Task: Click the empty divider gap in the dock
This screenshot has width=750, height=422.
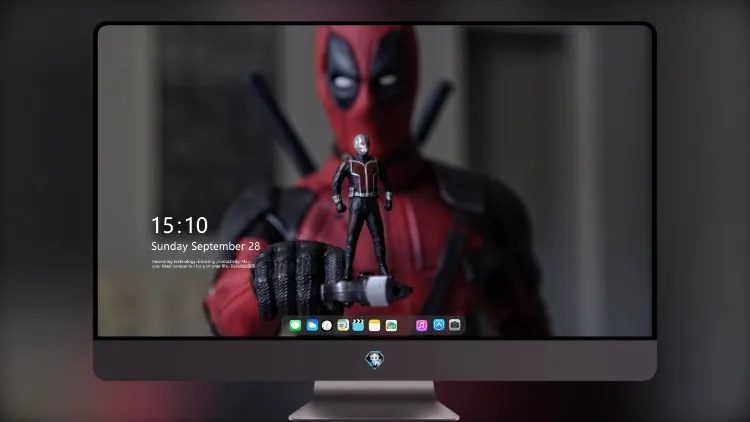Action: click(x=407, y=325)
